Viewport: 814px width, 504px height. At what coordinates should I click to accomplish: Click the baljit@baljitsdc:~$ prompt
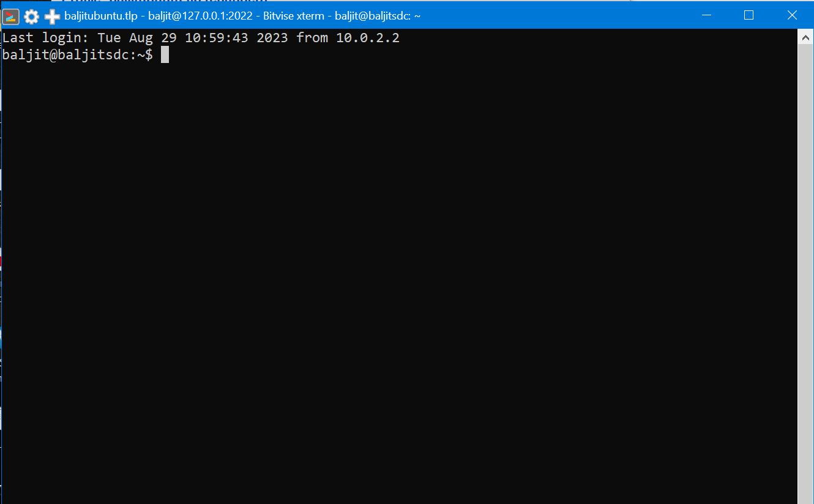tap(78, 55)
